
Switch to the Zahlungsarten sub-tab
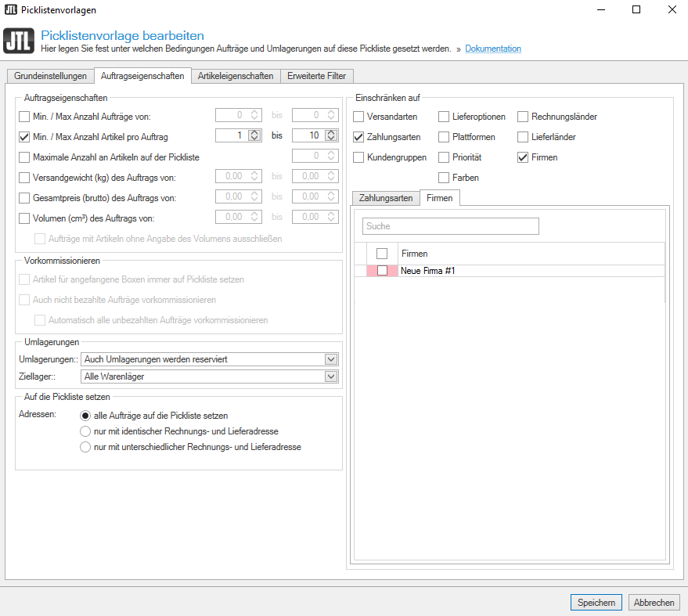tap(386, 198)
